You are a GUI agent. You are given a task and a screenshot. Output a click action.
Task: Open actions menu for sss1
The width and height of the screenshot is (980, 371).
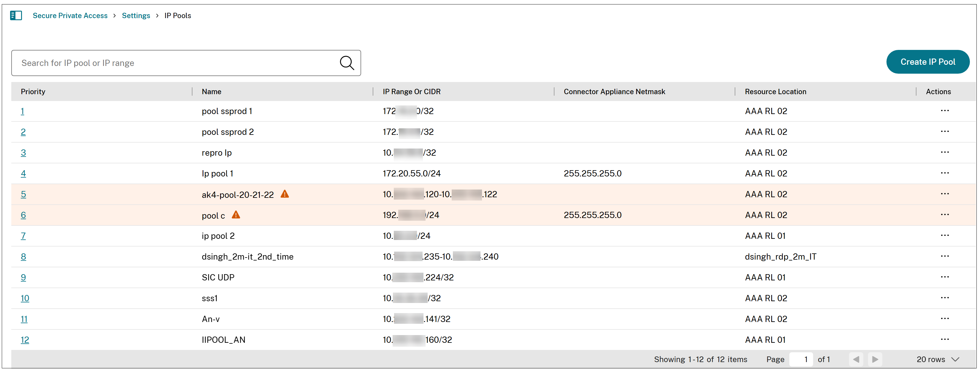click(x=945, y=298)
